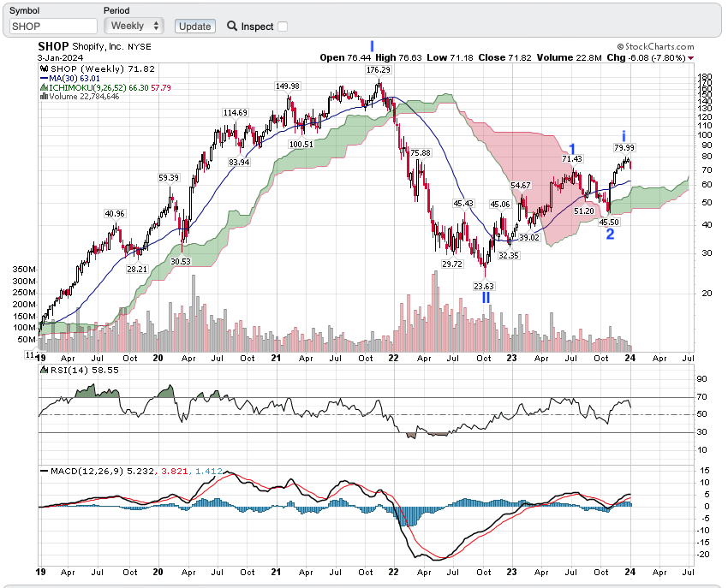728x588 pixels.
Task: Click the Close 71.82 readout
Action: [x=505, y=57]
